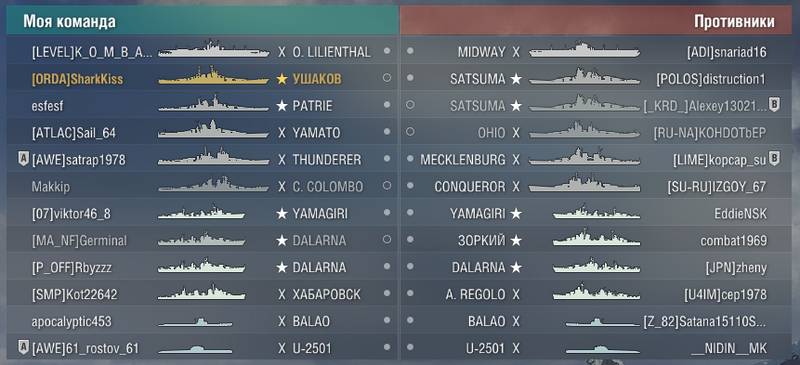Click the allied Balao submarine silhouette
The image size is (800, 365).
pyautogui.click(x=195, y=322)
